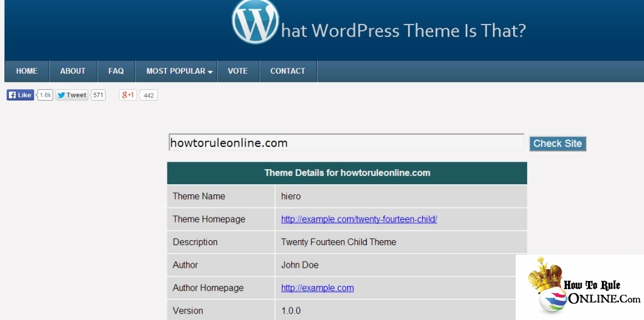The width and height of the screenshot is (644, 320).
Task: Open the VOTE page
Action: point(238,71)
